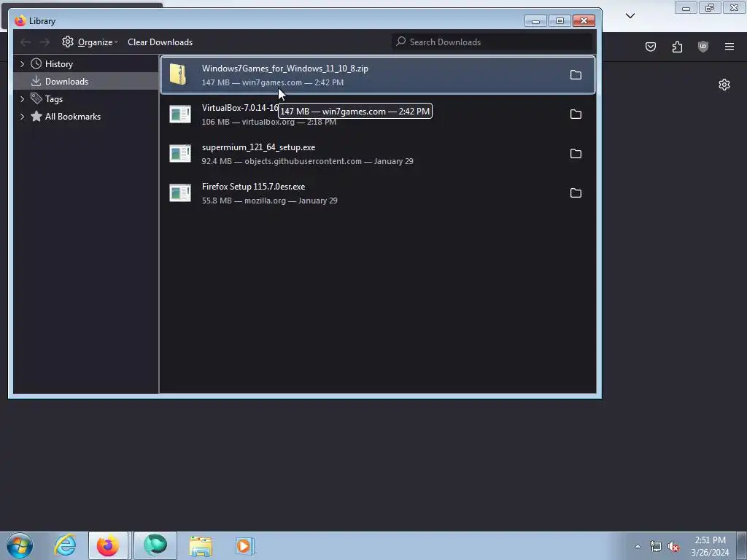Click the zip archive file icon

pos(179,75)
